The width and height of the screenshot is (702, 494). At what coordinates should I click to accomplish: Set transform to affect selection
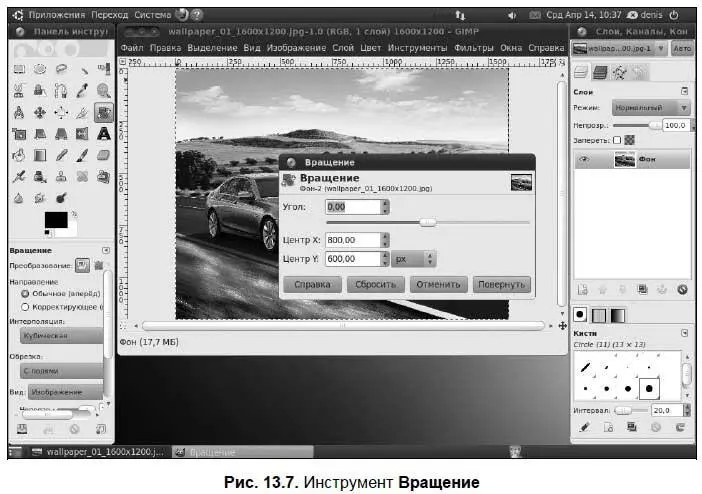[x=99, y=265]
